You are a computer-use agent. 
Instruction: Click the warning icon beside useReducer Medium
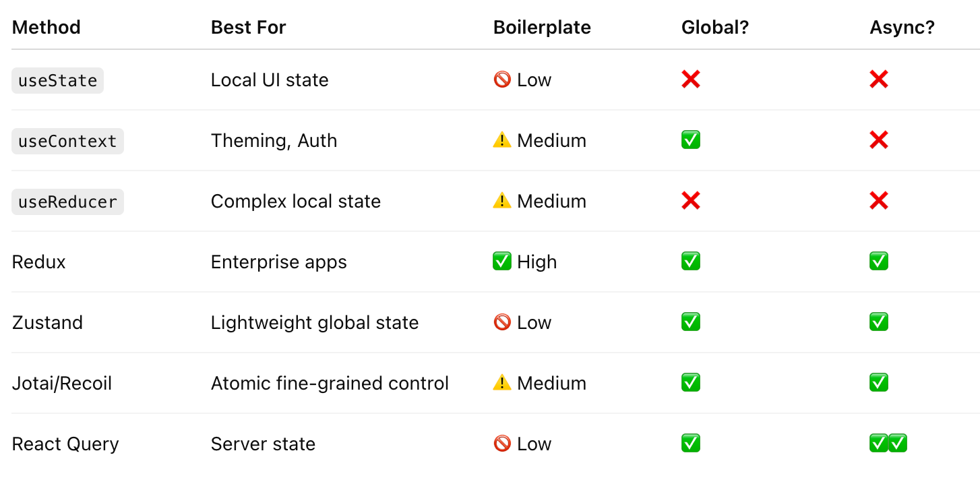[x=502, y=200]
